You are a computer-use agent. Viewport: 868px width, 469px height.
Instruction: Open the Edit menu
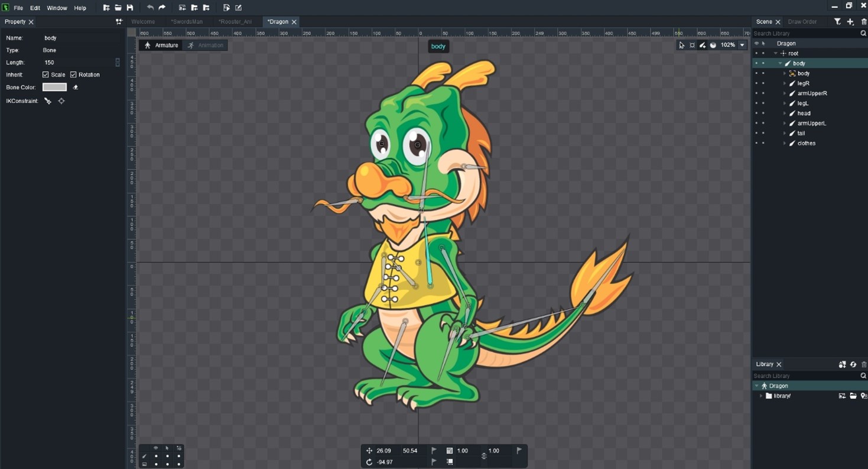[x=35, y=8]
